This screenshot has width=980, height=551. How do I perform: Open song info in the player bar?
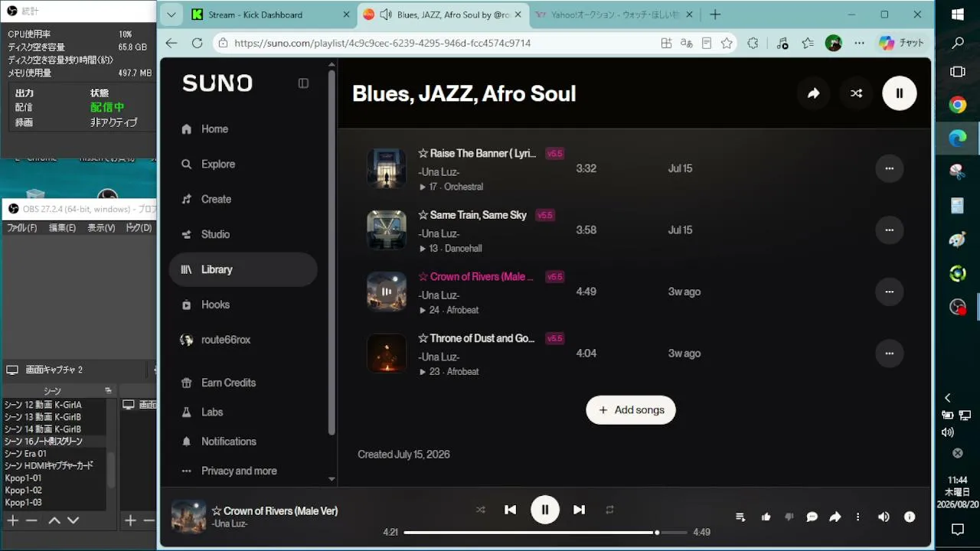pyautogui.click(x=910, y=517)
